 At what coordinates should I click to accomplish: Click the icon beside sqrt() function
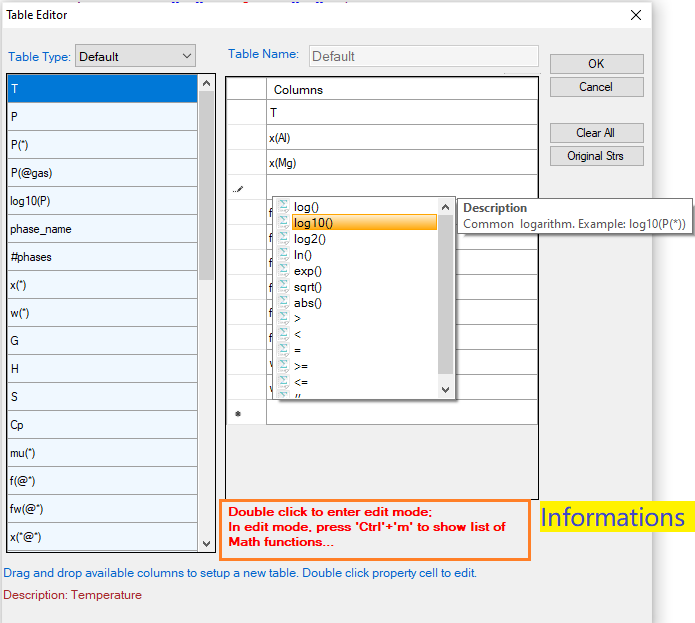click(x=283, y=287)
